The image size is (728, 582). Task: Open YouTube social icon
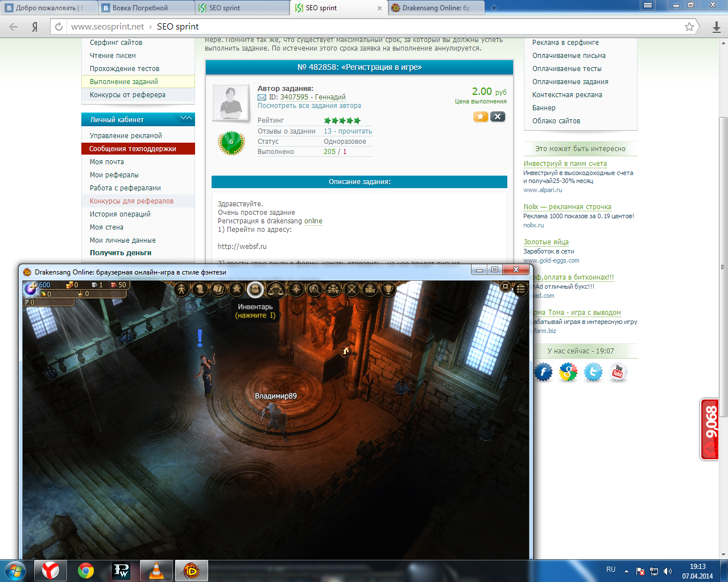tap(618, 372)
